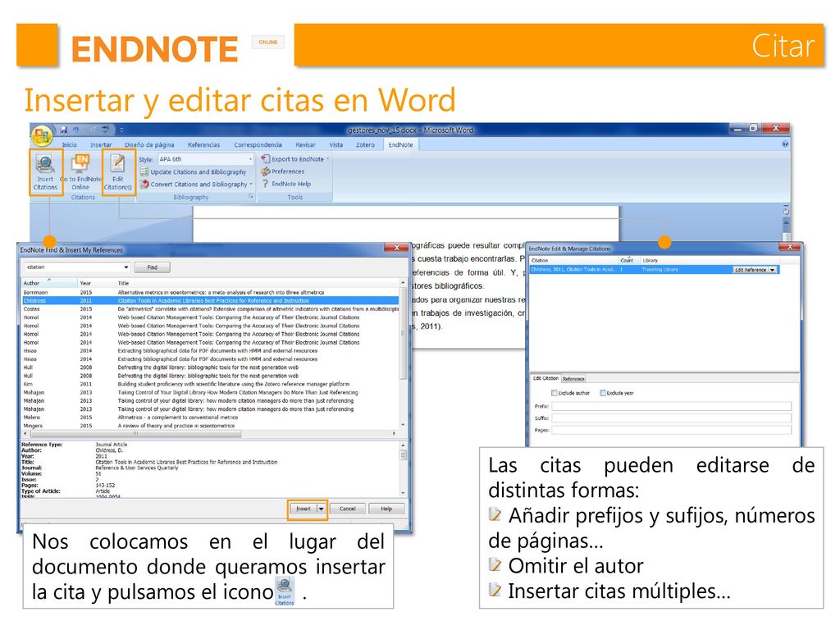
Task: Tick the Exclude author checkbox
Action: [x=554, y=393]
